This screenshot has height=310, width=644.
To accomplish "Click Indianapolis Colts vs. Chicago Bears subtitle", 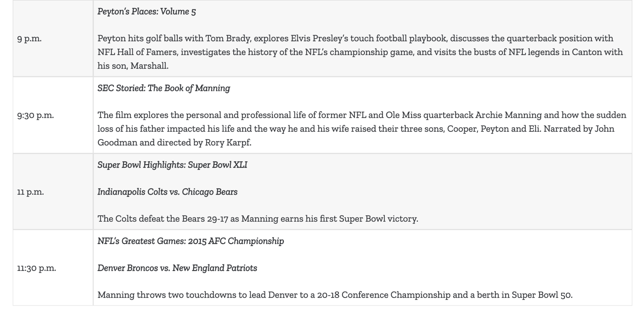I will [167, 192].
